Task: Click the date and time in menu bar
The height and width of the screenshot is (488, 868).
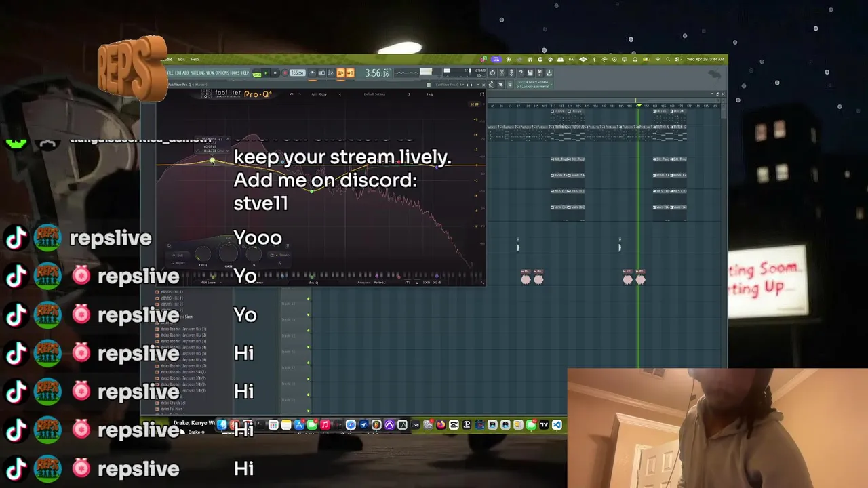Action: (x=705, y=59)
